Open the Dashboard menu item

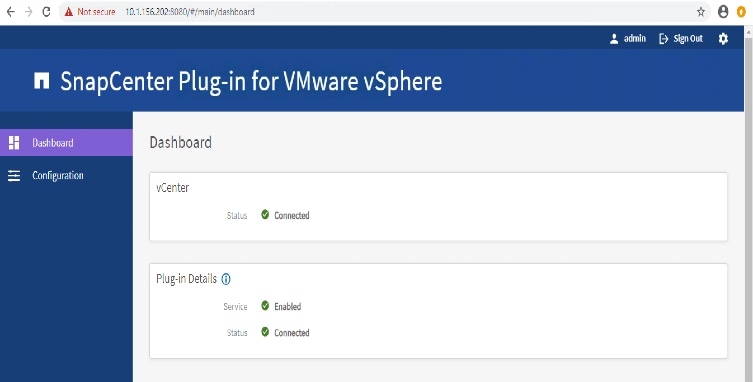66,143
